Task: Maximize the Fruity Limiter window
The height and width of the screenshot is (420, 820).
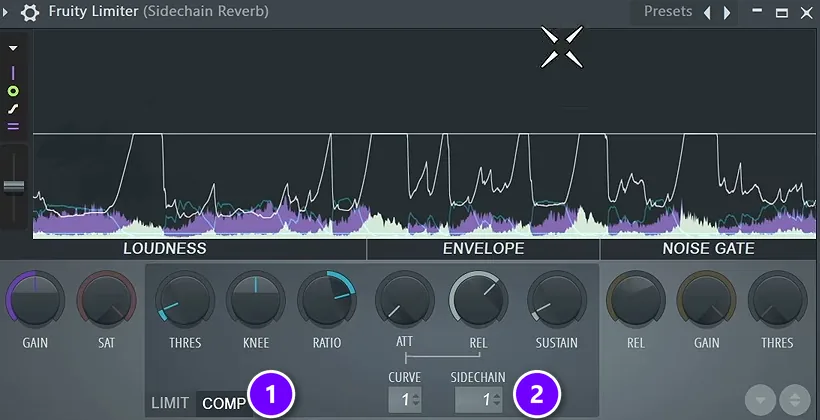Action: [x=782, y=13]
